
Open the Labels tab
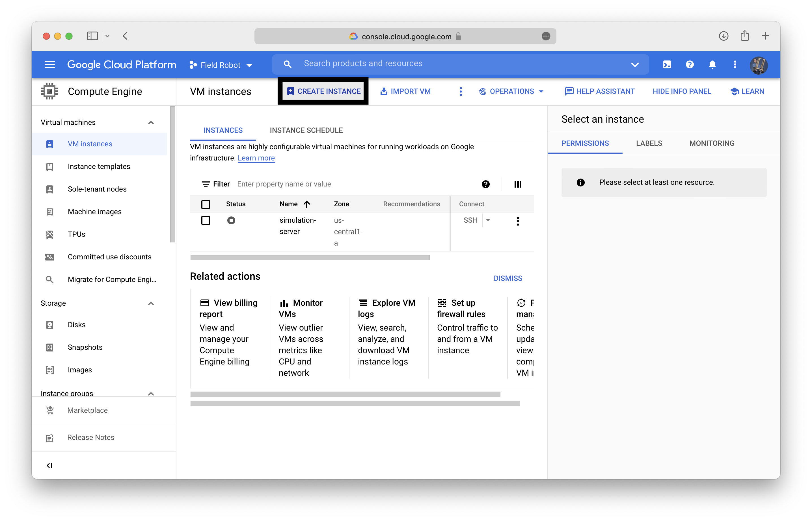pyautogui.click(x=649, y=143)
